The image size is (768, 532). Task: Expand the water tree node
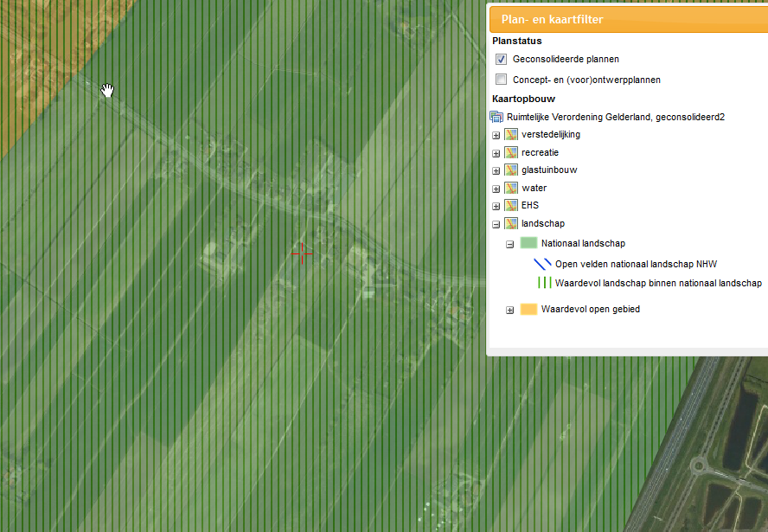click(496, 189)
